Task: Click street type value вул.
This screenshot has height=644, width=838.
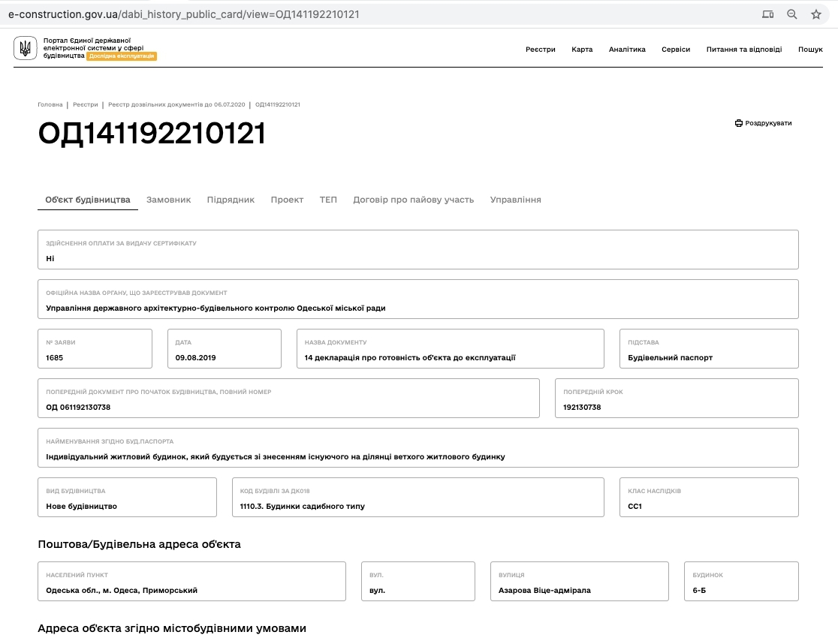Action: 377,591
